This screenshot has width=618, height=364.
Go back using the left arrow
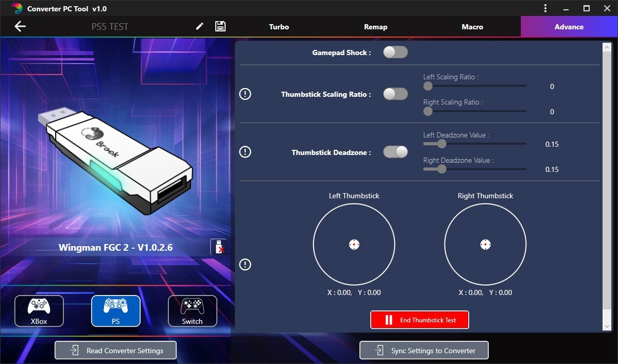point(20,26)
